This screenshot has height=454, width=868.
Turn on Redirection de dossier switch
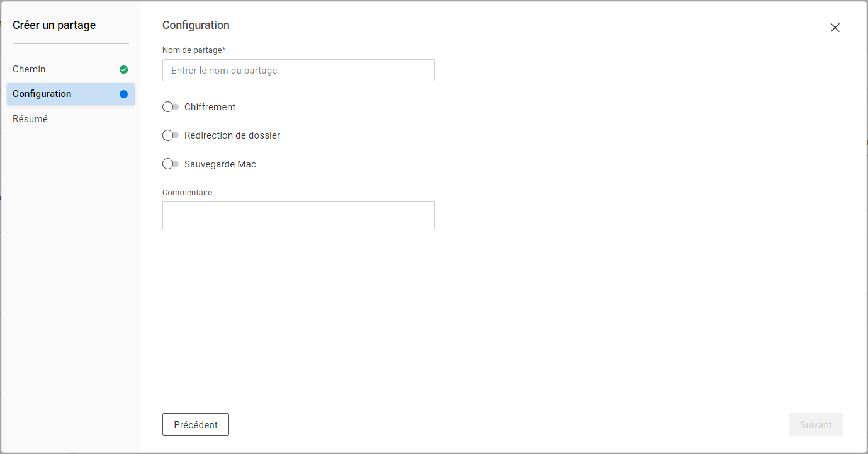point(170,135)
